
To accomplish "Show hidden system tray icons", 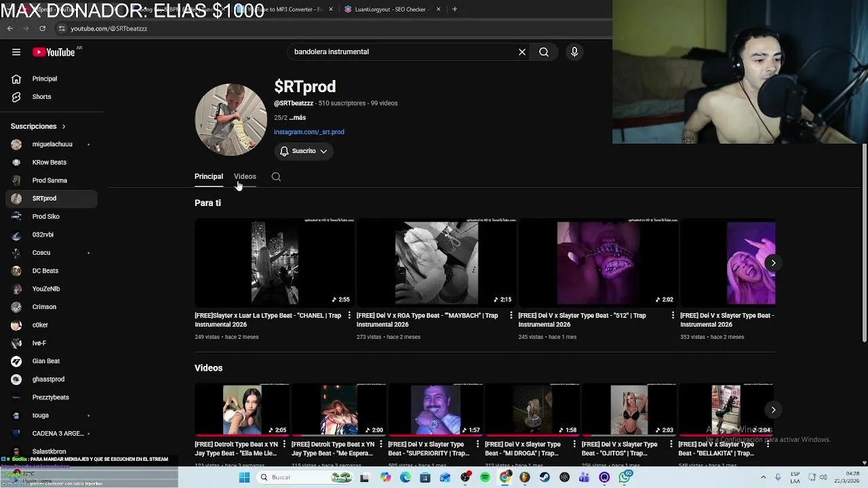I will click(x=763, y=477).
